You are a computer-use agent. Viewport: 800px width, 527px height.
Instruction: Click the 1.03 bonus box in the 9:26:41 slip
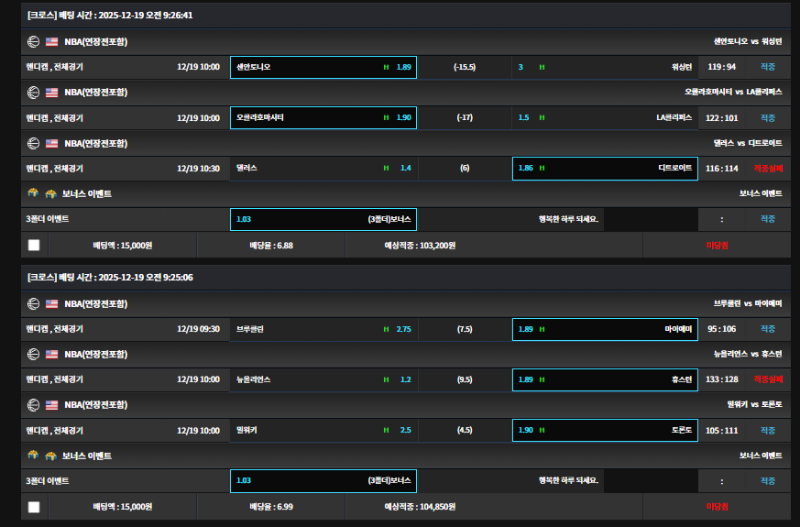(323, 219)
